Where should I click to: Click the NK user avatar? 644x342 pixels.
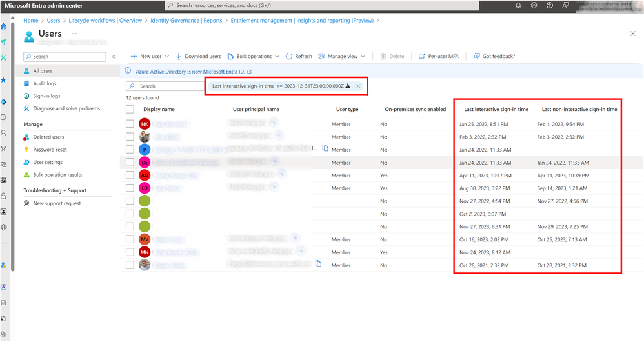tap(145, 124)
